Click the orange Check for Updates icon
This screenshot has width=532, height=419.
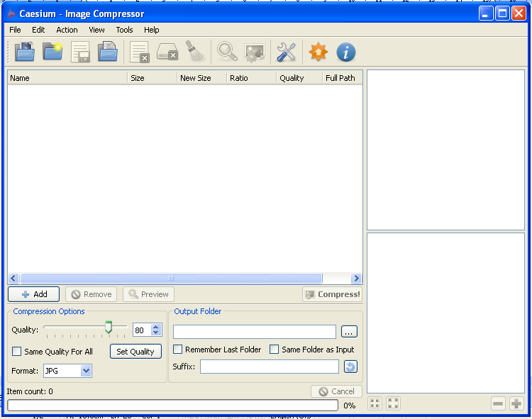point(318,52)
